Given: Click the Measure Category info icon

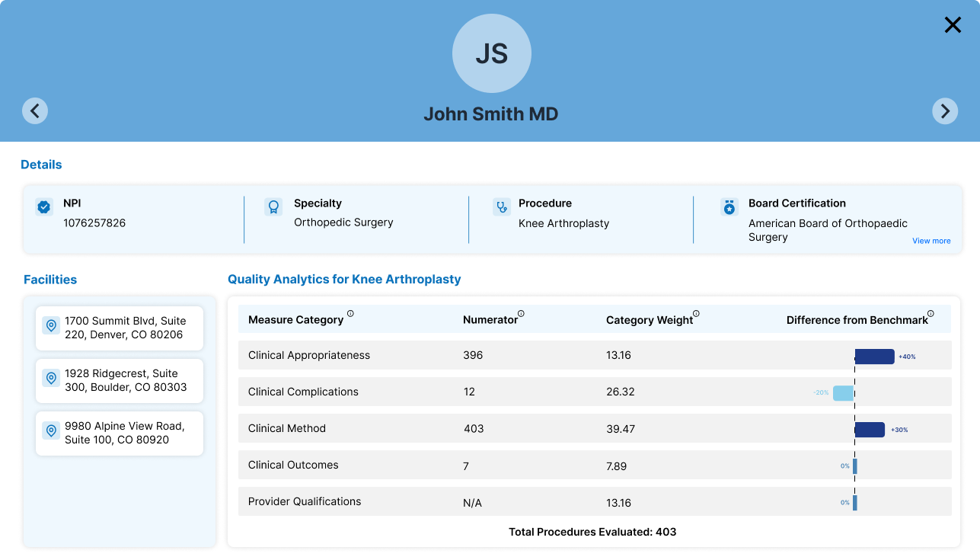Looking at the screenshot, I should tap(350, 314).
